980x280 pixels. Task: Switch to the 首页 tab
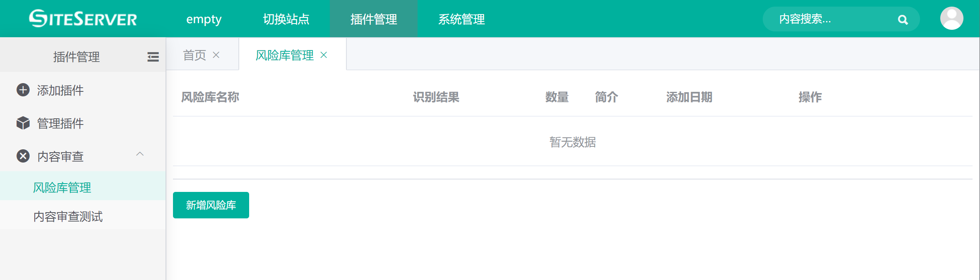click(x=195, y=55)
